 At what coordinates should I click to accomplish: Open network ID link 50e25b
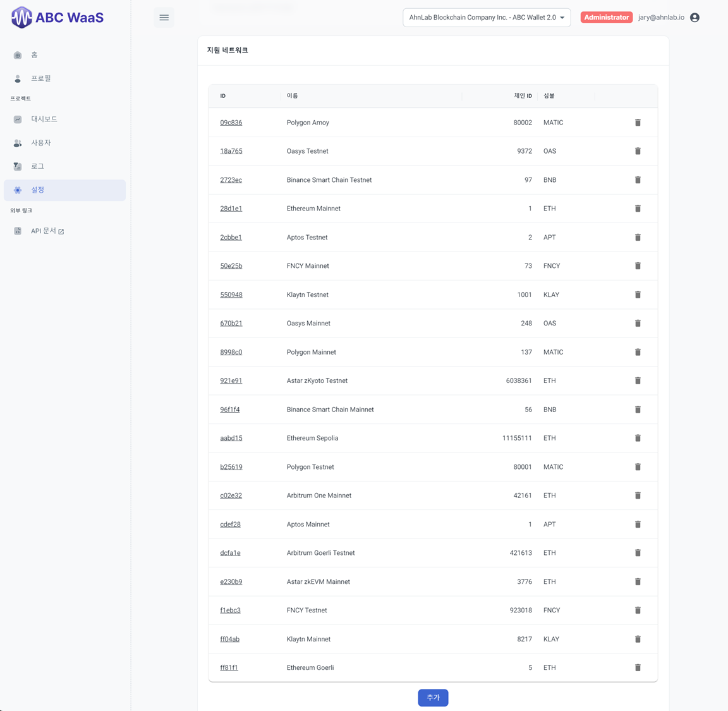231,265
